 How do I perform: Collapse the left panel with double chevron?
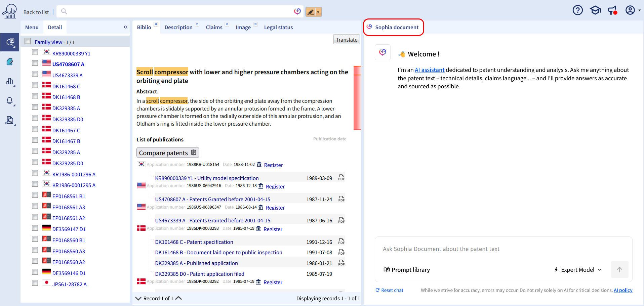[125, 27]
